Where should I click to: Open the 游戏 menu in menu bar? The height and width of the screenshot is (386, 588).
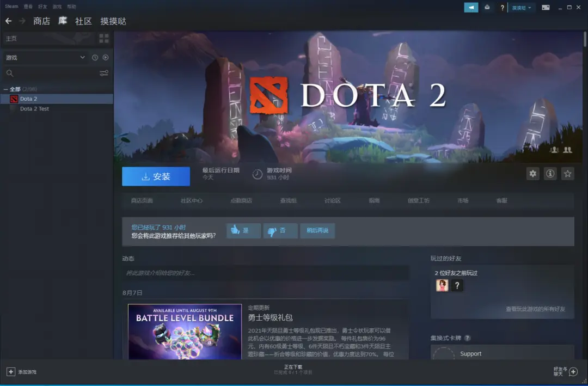click(57, 7)
